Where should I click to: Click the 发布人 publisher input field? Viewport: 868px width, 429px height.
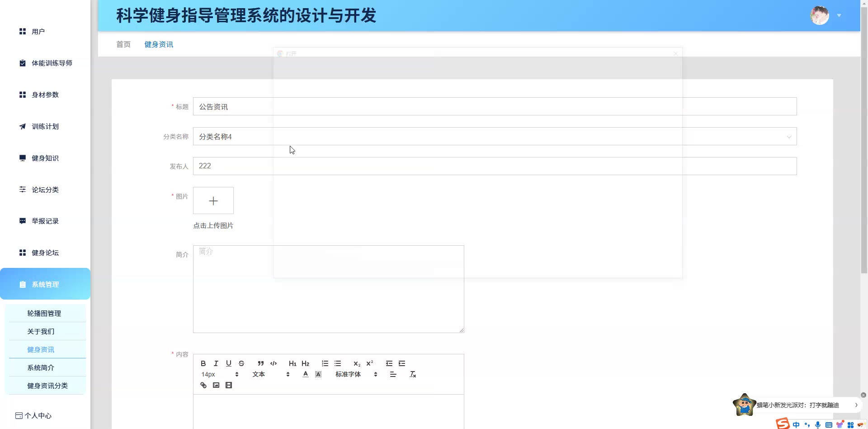tap(495, 166)
